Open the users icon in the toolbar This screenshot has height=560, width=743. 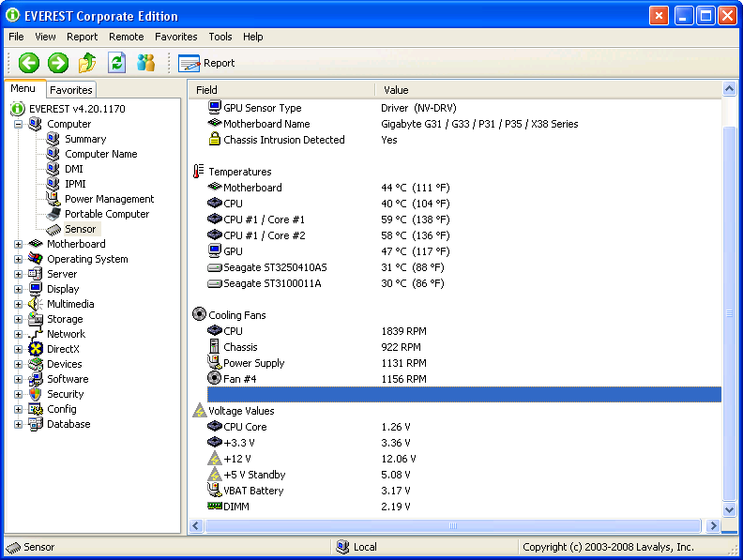[145, 63]
